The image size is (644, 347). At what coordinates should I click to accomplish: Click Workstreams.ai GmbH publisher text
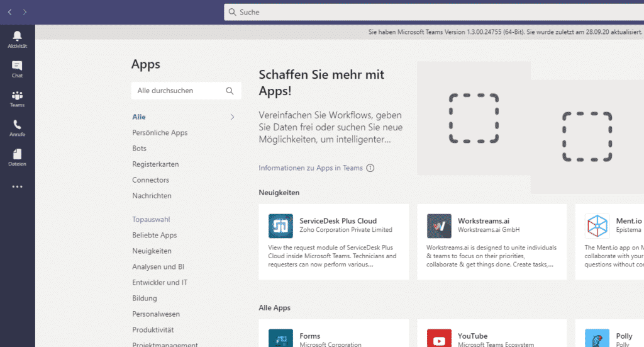pos(489,230)
